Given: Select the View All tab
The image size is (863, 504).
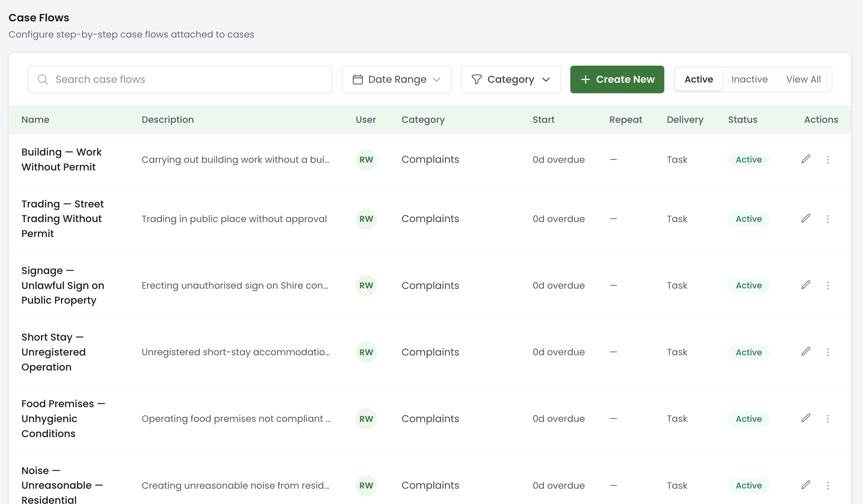Looking at the screenshot, I should click(x=803, y=79).
